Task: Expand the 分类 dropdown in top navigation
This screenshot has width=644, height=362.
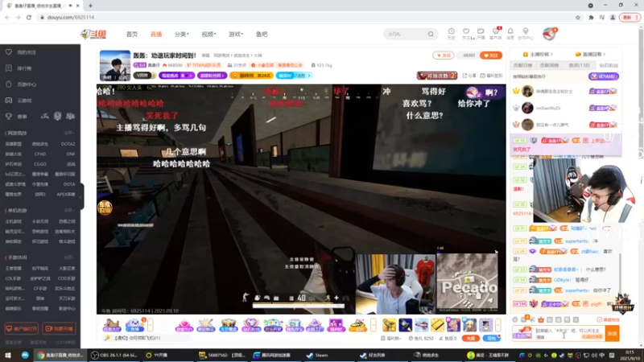Action: point(182,34)
